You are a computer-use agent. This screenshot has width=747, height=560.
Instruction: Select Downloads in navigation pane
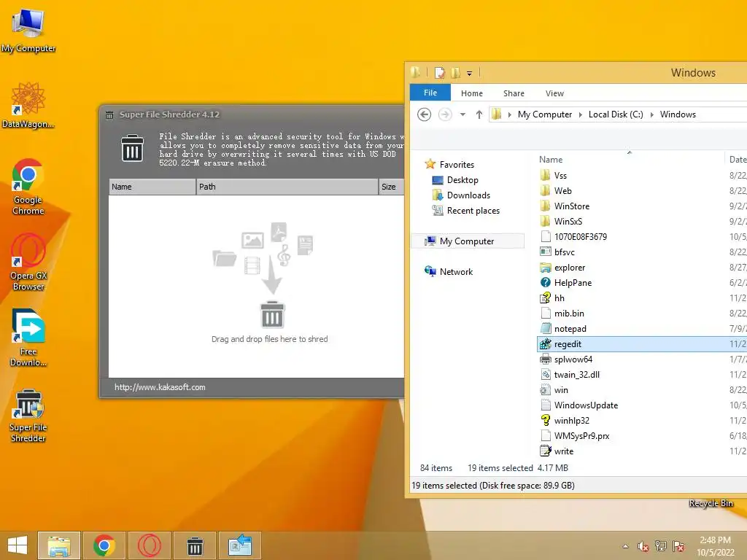[x=461, y=195]
